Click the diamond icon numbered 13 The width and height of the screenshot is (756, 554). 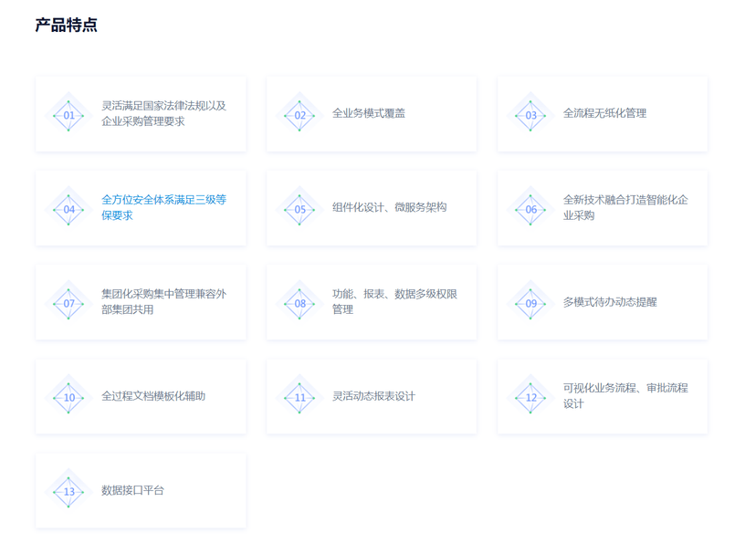tap(68, 491)
